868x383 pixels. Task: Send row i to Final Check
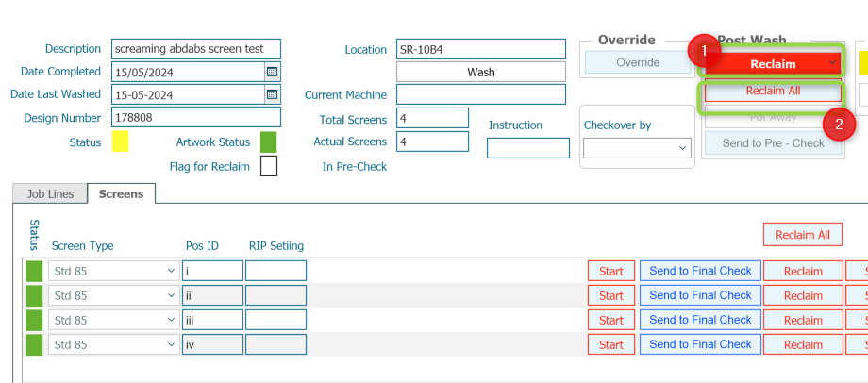coord(700,271)
